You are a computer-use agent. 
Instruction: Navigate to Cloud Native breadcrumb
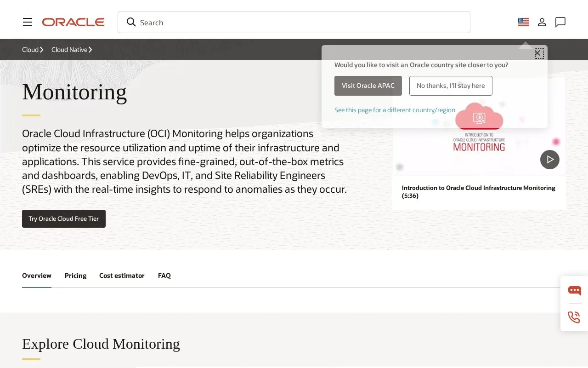pos(72,50)
